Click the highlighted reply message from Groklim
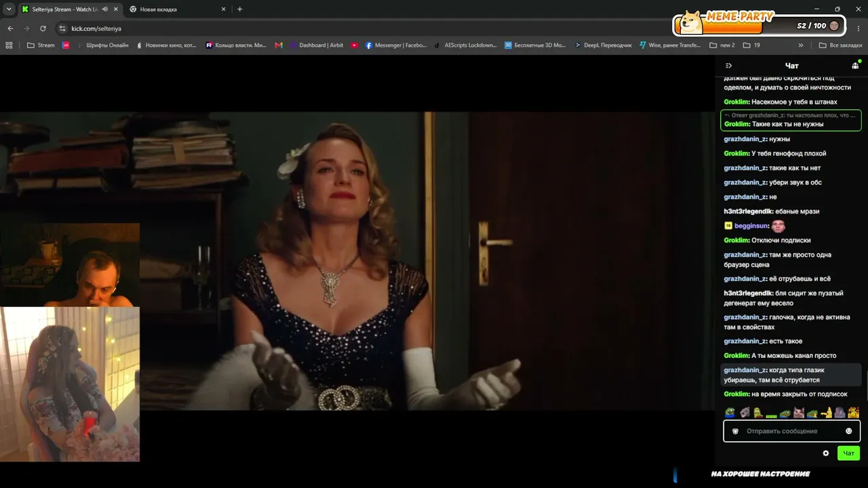This screenshot has width=868, height=488. (x=791, y=120)
